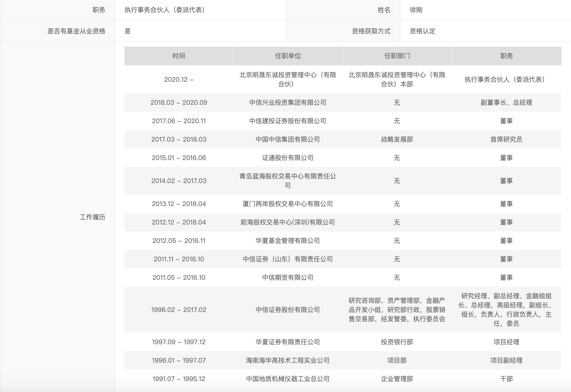Click the 工作履历 row label
This screenshot has height=392, width=571.
(92, 217)
